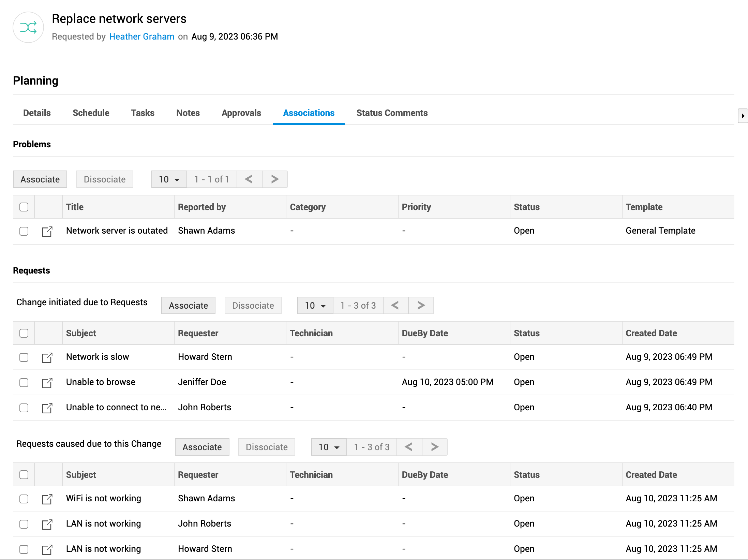Image resolution: width=748 pixels, height=560 pixels.
Task: Open Unable to browse request popout icon
Action: point(47,383)
